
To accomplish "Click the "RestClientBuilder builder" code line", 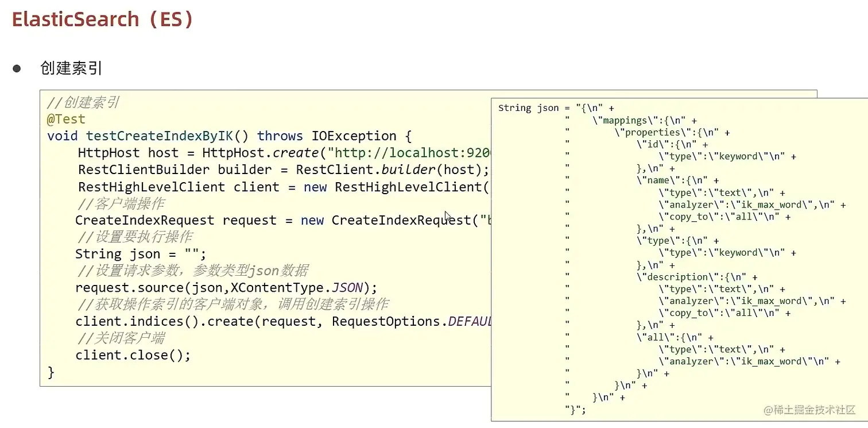I will pos(284,169).
